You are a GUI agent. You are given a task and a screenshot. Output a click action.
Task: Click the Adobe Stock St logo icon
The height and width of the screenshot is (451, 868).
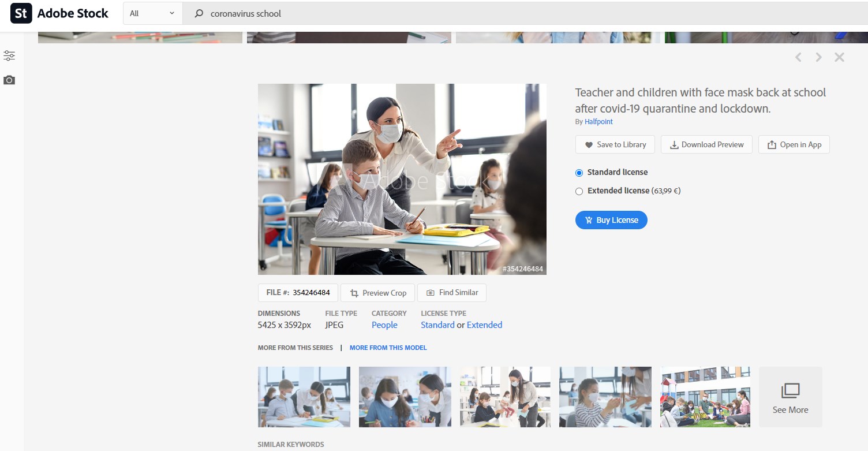[21, 13]
